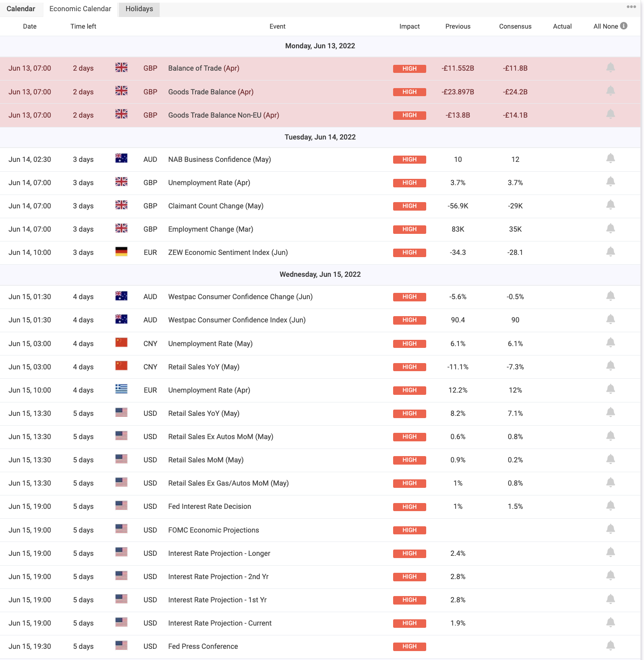Click bell icon for Interest Rate Projection - Current

pos(610,622)
